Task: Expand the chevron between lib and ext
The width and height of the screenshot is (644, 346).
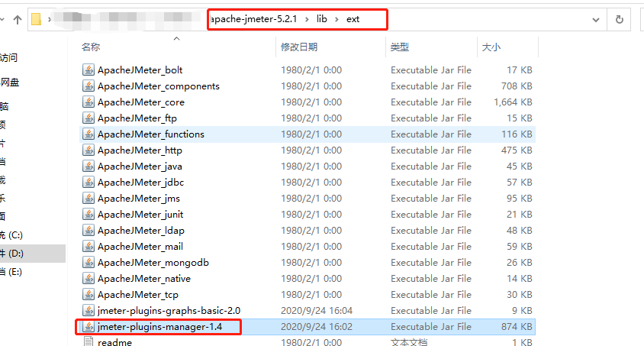Action: (x=336, y=19)
